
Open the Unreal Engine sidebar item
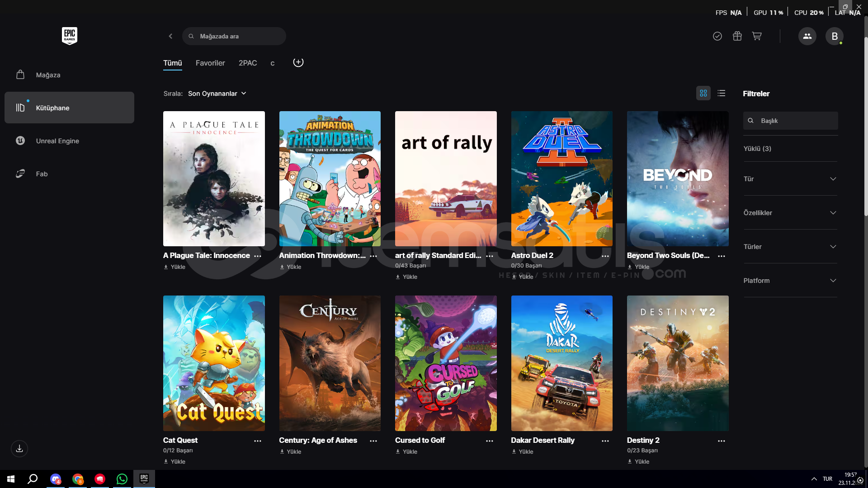pyautogui.click(x=57, y=141)
